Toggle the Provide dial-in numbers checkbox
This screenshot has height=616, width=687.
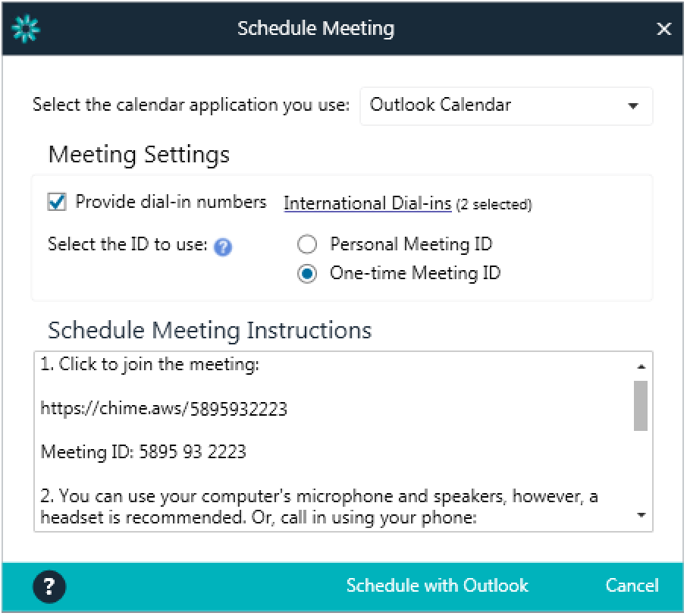[x=57, y=203]
